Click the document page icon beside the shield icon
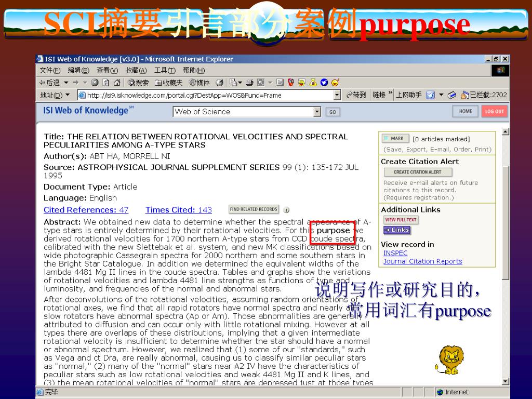Viewport: 532px width, 399px height. pos(280,83)
